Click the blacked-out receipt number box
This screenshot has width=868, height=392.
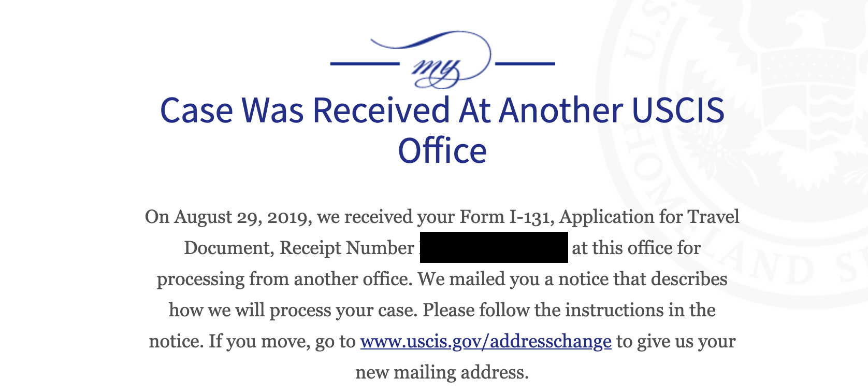tap(494, 247)
